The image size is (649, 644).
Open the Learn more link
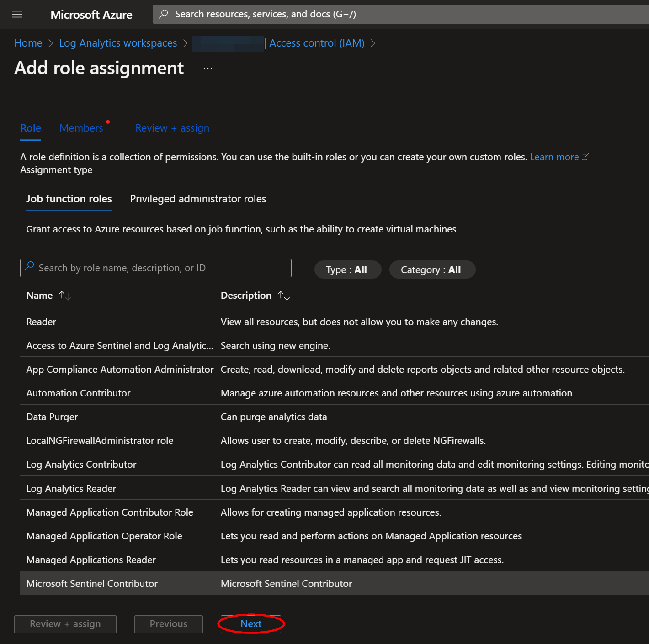pos(554,157)
